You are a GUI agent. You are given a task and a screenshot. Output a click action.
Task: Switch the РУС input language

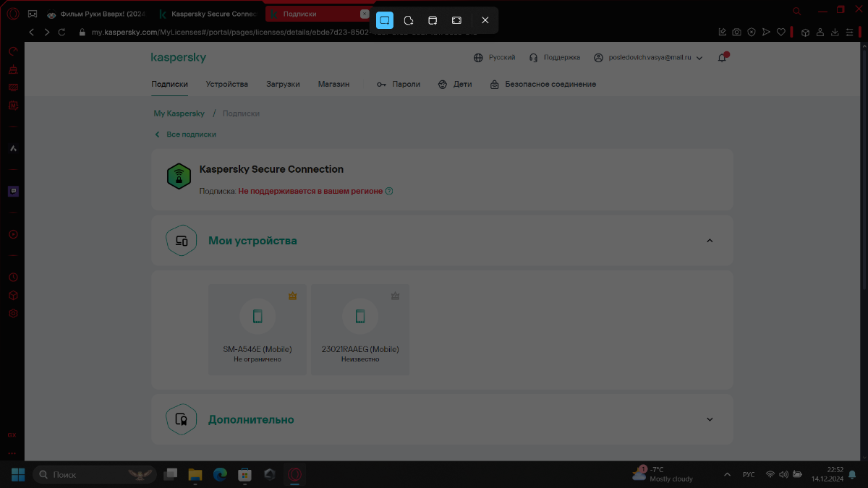pyautogui.click(x=749, y=474)
